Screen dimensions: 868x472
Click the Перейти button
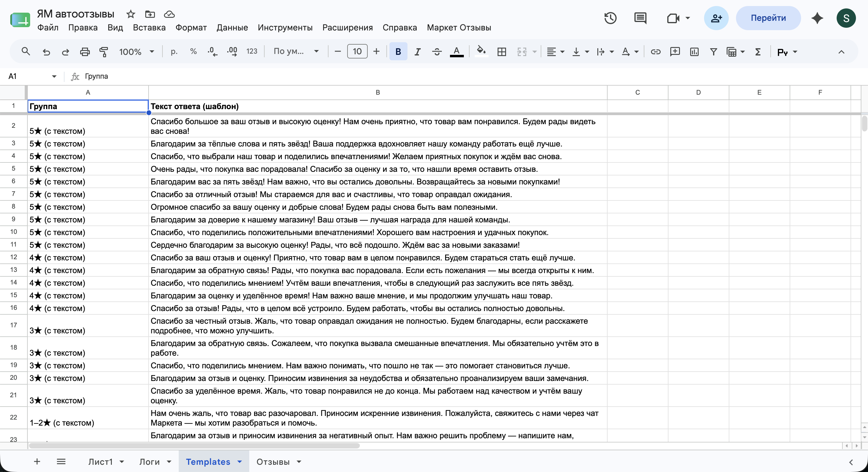pyautogui.click(x=768, y=18)
